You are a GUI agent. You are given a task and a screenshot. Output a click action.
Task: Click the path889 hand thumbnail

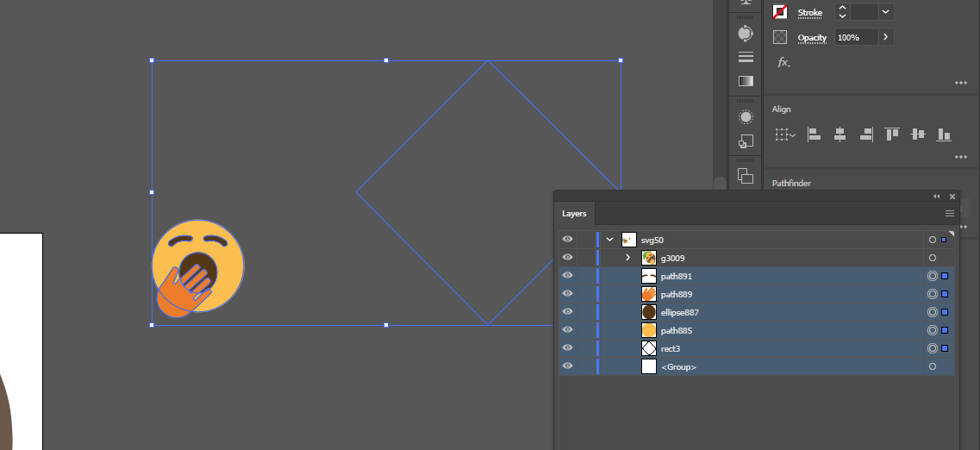[x=649, y=294]
